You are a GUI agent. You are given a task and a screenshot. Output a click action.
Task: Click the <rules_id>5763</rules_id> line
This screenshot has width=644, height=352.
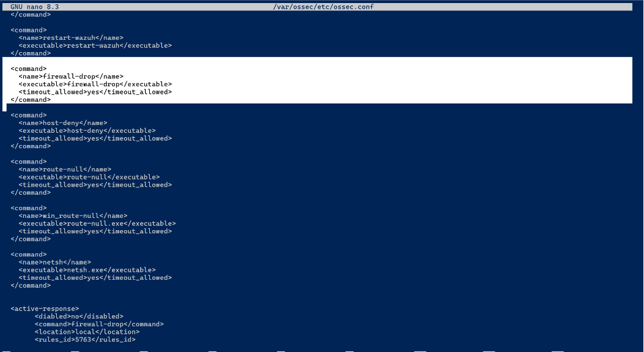(x=85, y=340)
